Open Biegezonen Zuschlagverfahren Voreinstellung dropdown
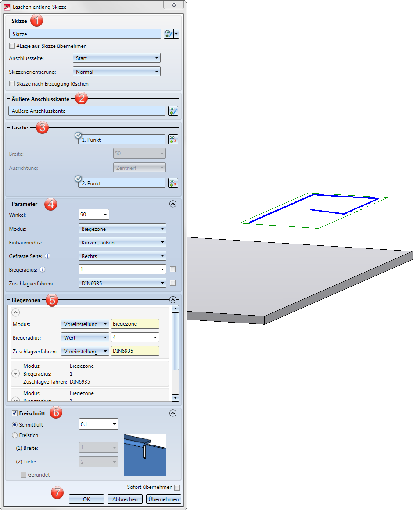 [85, 351]
